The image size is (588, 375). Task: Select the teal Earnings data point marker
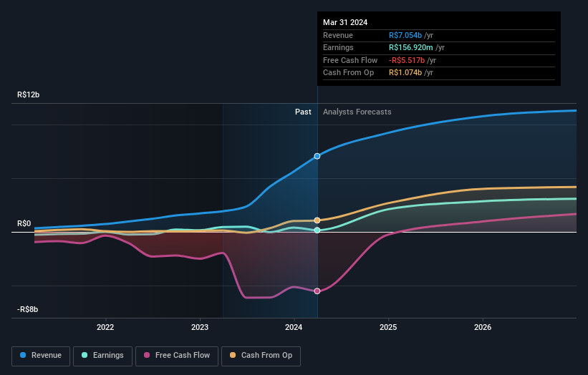tap(317, 230)
